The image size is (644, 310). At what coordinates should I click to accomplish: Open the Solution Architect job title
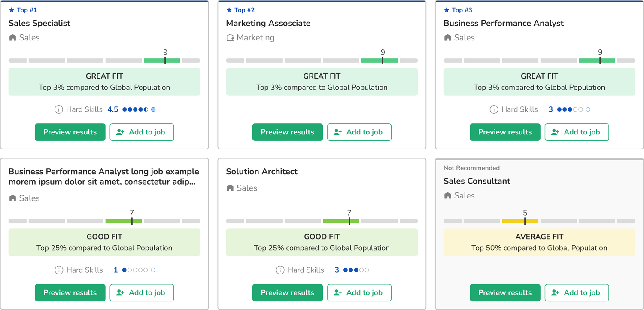coord(262,171)
